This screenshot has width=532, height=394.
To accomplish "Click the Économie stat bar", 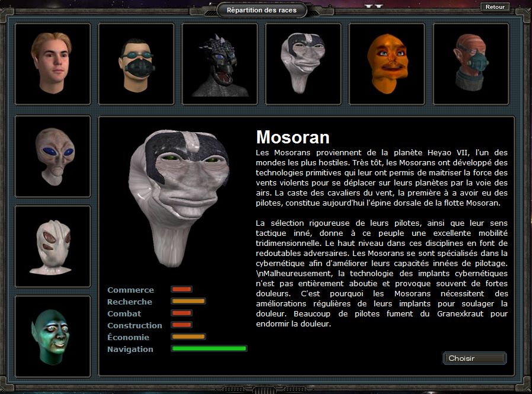I will tap(188, 337).
